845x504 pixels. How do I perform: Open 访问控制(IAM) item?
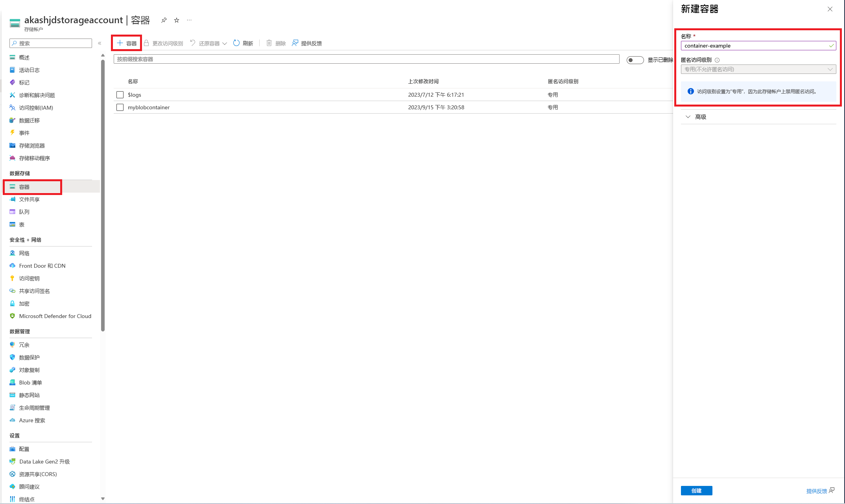(36, 108)
